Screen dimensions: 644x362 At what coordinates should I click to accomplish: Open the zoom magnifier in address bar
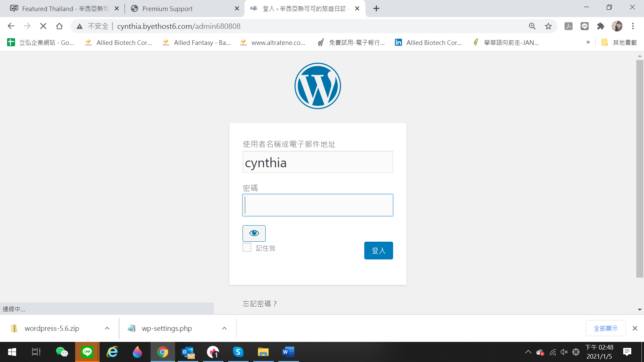[x=532, y=26]
